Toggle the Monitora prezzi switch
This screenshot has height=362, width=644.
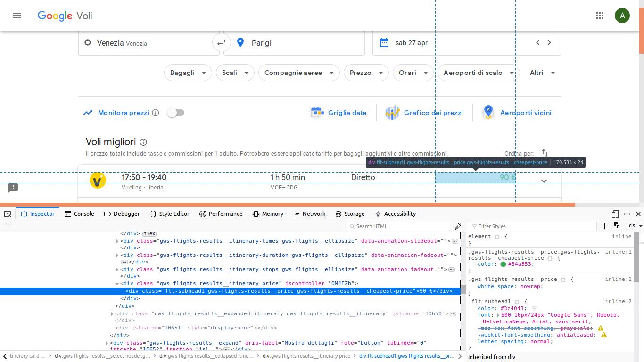pos(176,113)
